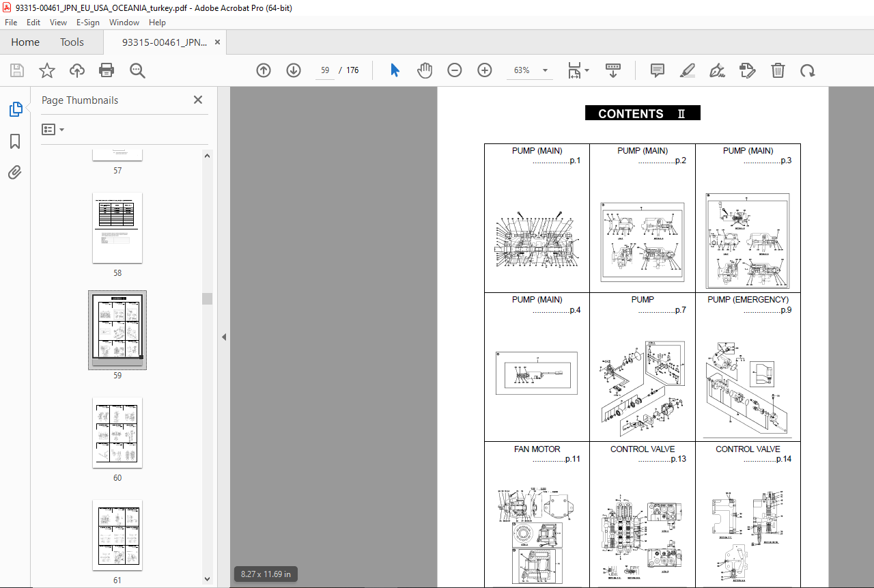Image resolution: width=874 pixels, height=588 pixels.
Task: Close the Page Thumbnails panel
Action: pyautogui.click(x=198, y=100)
